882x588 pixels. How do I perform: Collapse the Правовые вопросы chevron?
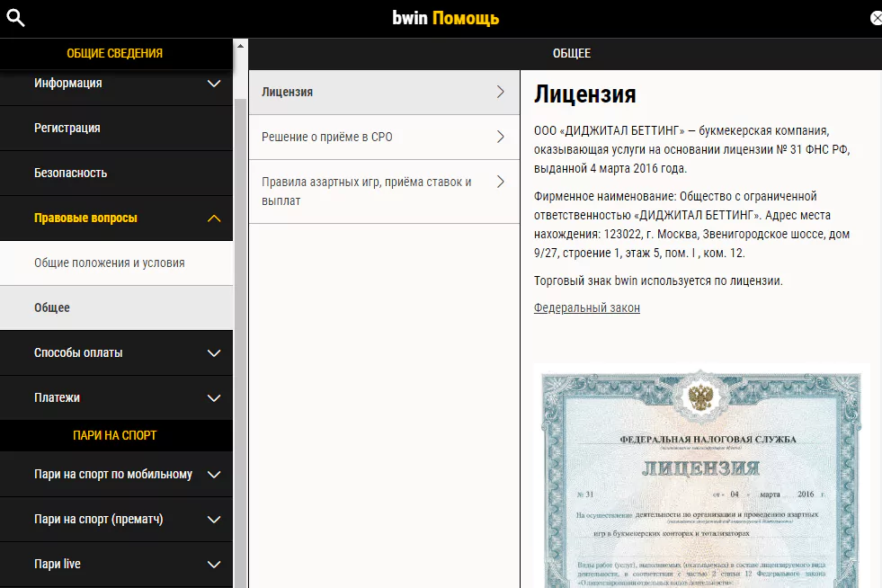(x=214, y=218)
